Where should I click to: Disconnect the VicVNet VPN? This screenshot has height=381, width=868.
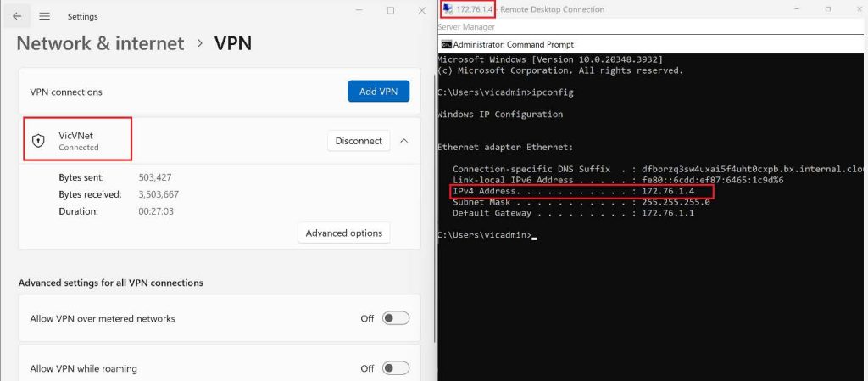pos(359,141)
